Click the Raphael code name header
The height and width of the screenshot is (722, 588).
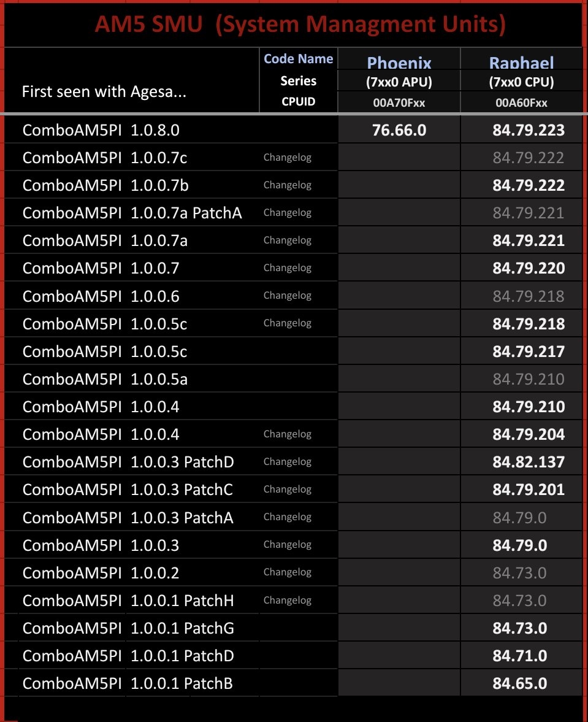[521, 63]
